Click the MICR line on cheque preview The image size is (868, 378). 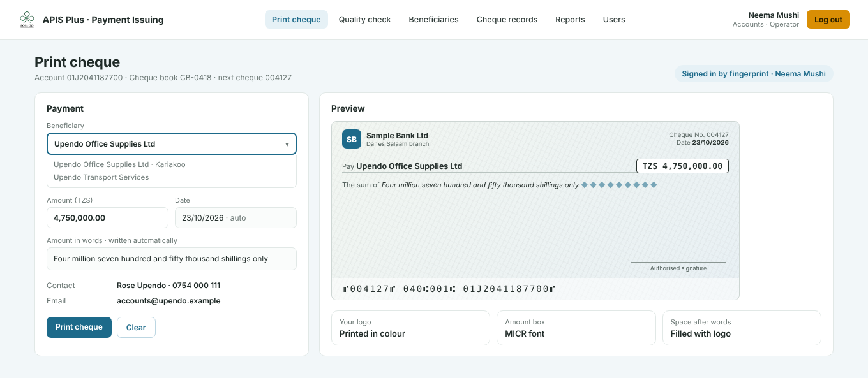pyautogui.click(x=449, y=289)
